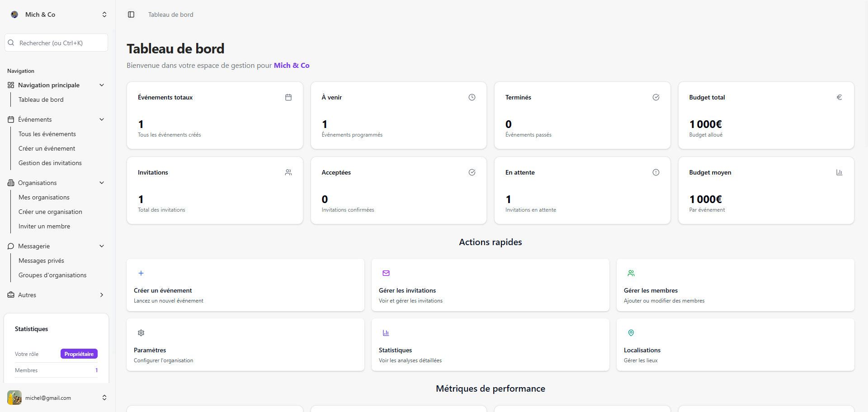Collapse the Messagerie section
This screenshot has height=412, width=868.
pyautogui.click(x=102, y=246)
